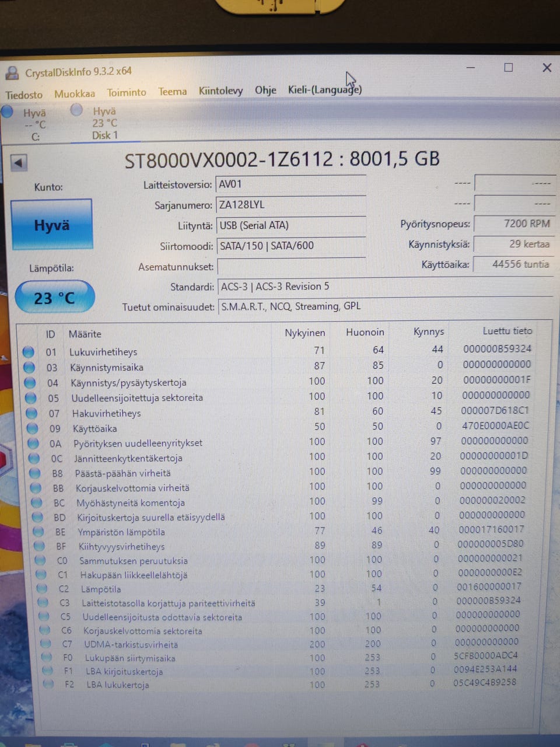Click the Määrite column header
Image resolution: width=560 pixels, height=747 pixels.
[x=85, y=334]
